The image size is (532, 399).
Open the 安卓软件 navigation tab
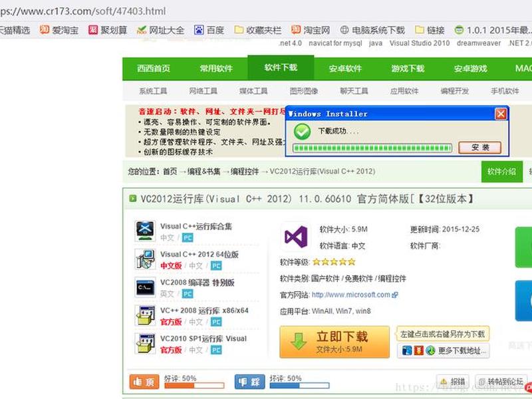[345, 68]
